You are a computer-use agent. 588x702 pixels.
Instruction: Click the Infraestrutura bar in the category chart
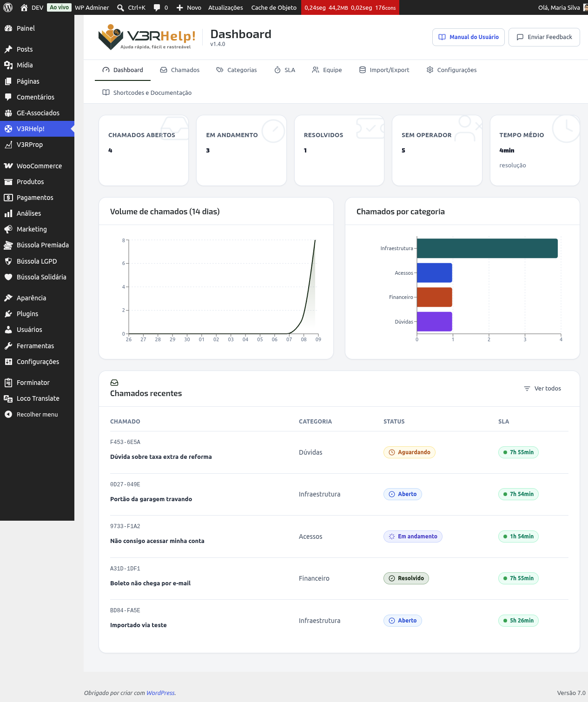(x=487, y=248)
